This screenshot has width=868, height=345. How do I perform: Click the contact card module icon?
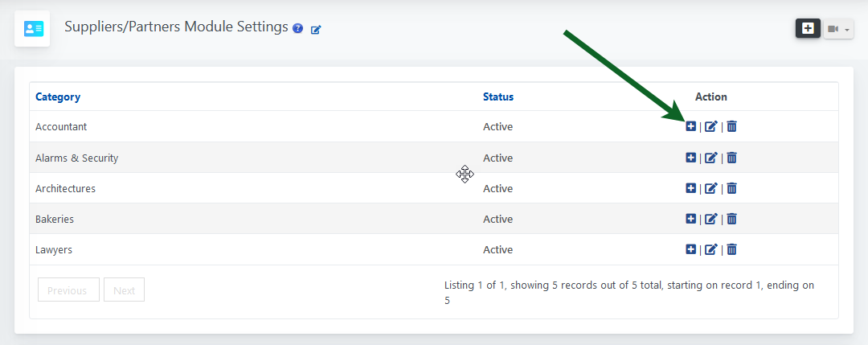click(33, 29)
